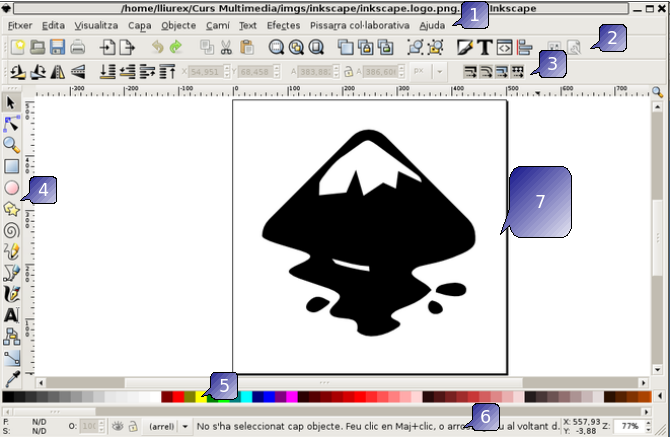Click the Save document icon
670x437 pixels.
pyautogui.click(x=57, y=46)
